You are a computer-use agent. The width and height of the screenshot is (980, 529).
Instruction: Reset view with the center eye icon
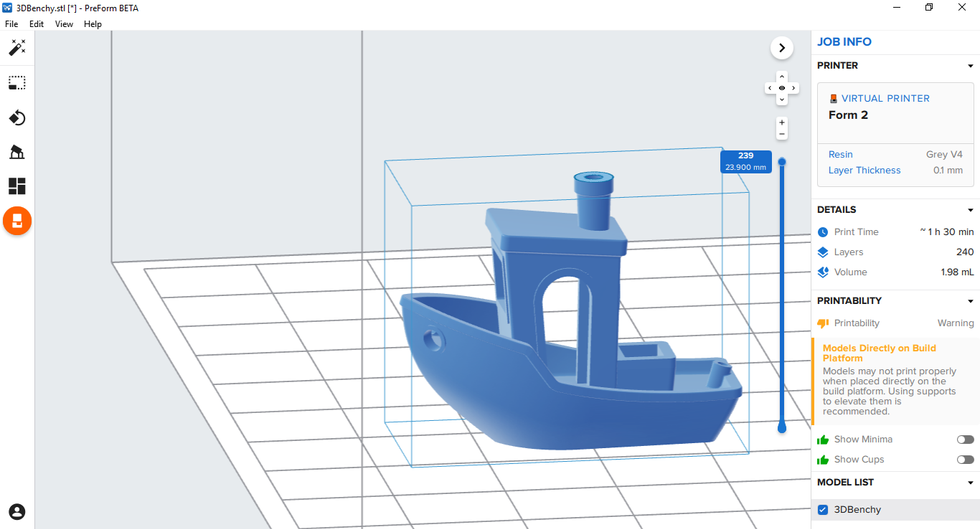click(x=782, y=88)
